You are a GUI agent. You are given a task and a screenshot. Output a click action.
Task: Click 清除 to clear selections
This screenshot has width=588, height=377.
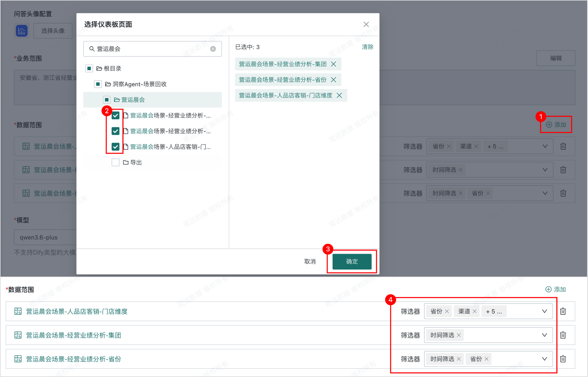[x=367, y=47]
